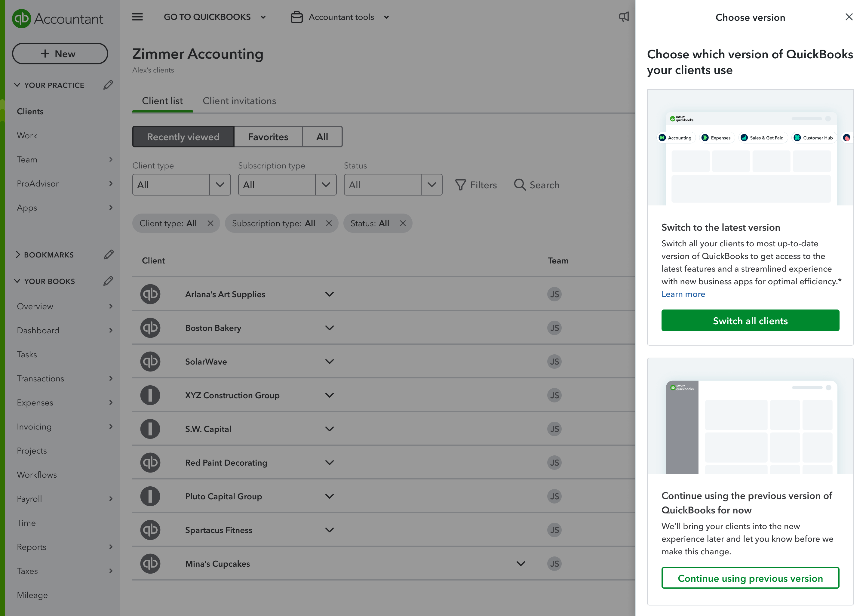
Task: Collapse the YOUR PRACTICE section
Action: (x=17, y=85)
